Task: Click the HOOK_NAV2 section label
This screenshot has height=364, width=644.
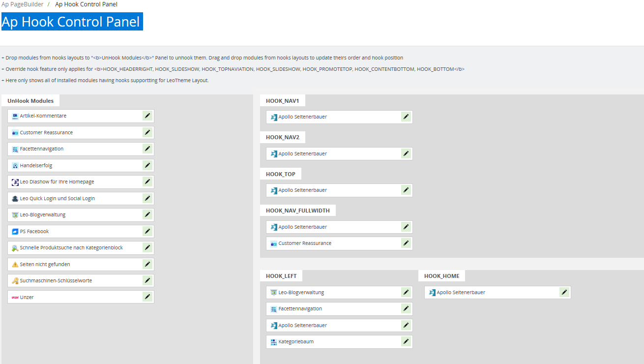Action: click(283, 137)
